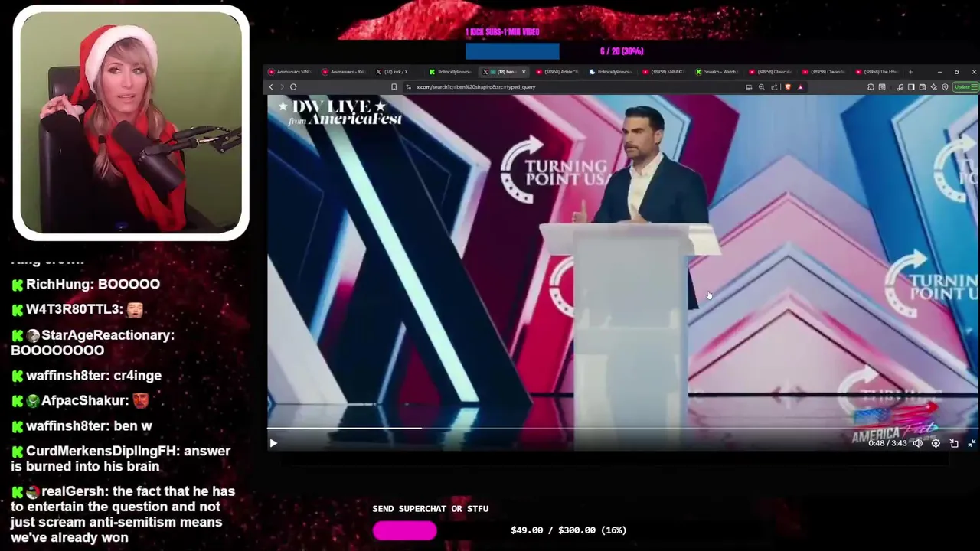This screenshot has height=551, width=980.
Task: Close the active '(18) ben' tab
Action: point(524,72)
